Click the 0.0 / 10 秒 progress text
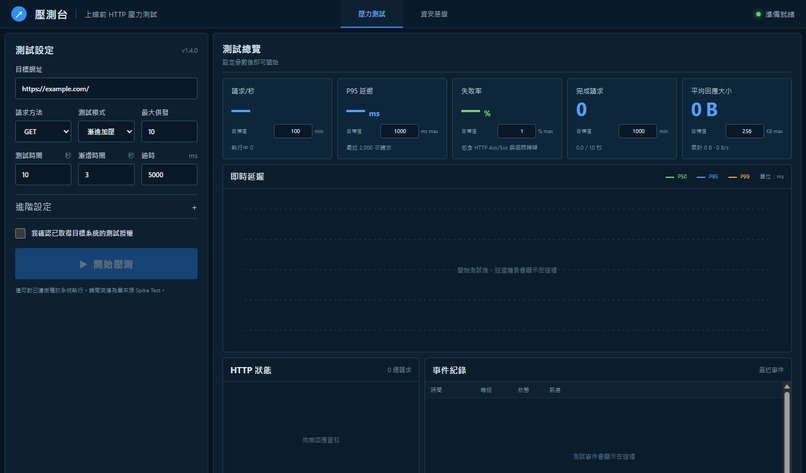Screen dimensions: 806x473 589,148
